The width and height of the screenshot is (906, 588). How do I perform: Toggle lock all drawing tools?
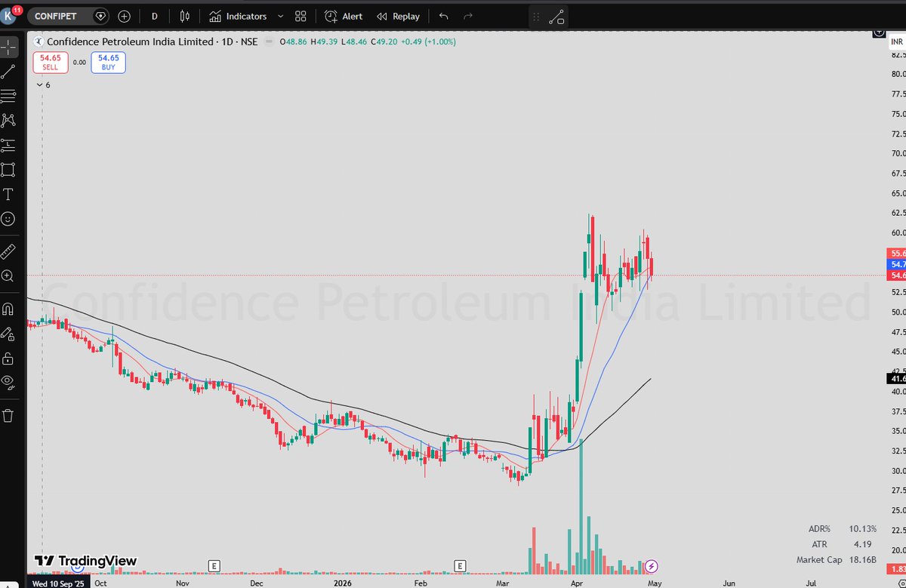[8, 357]
